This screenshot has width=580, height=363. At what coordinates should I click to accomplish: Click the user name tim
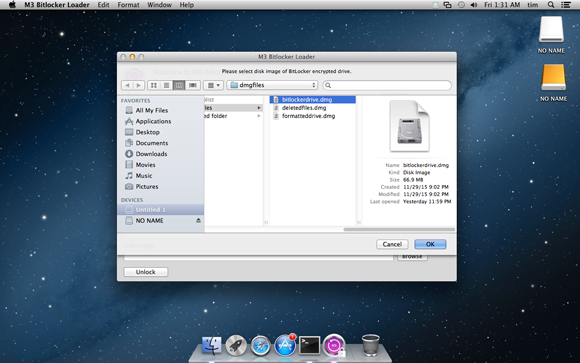(x=533, y=5)
